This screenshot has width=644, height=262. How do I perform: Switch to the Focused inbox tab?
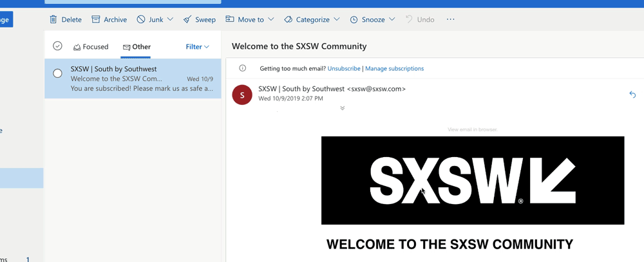tap(91, 46)
